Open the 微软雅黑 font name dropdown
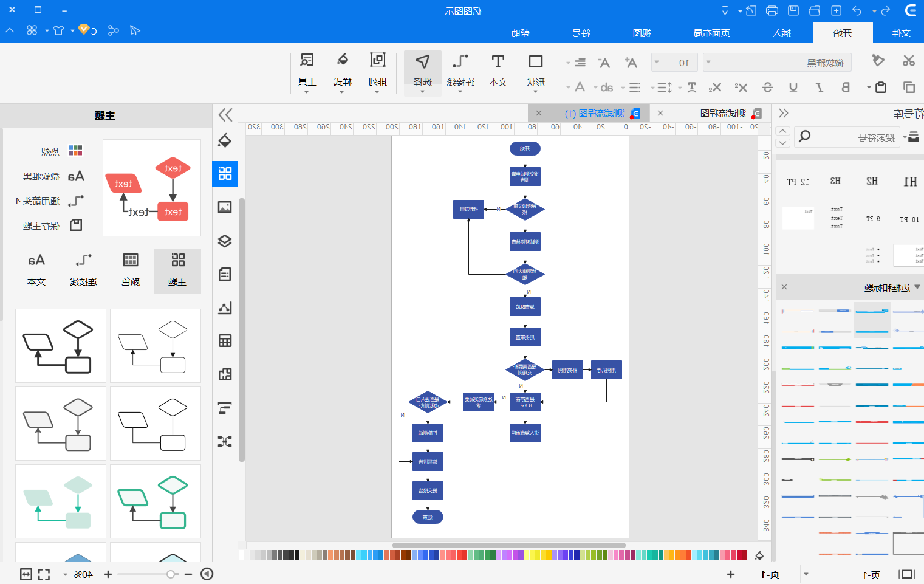Viewport: 924px width, 584px height. pyautogui.click(x=777, y=63)
